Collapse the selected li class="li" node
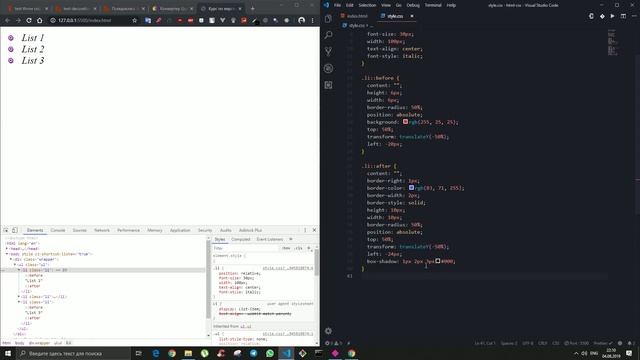Screen dimensions: 640x360 click(x=19, y=270)
